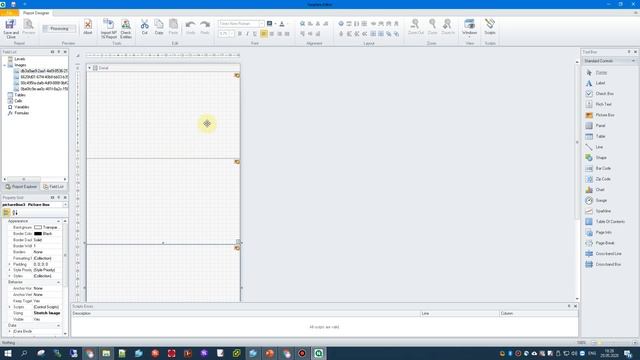Screen dimensions: 640x360
Task: Collapse the Appearance property category
Action: tap(58, 221)
